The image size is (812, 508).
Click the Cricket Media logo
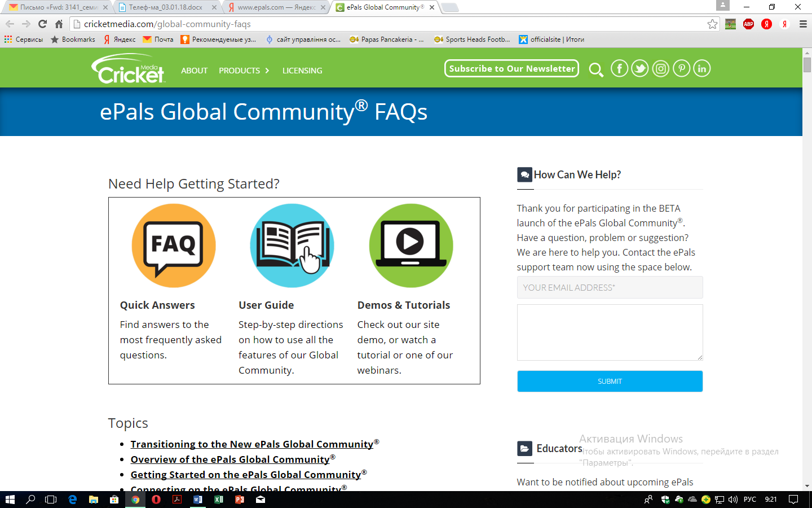pos(129,68)
